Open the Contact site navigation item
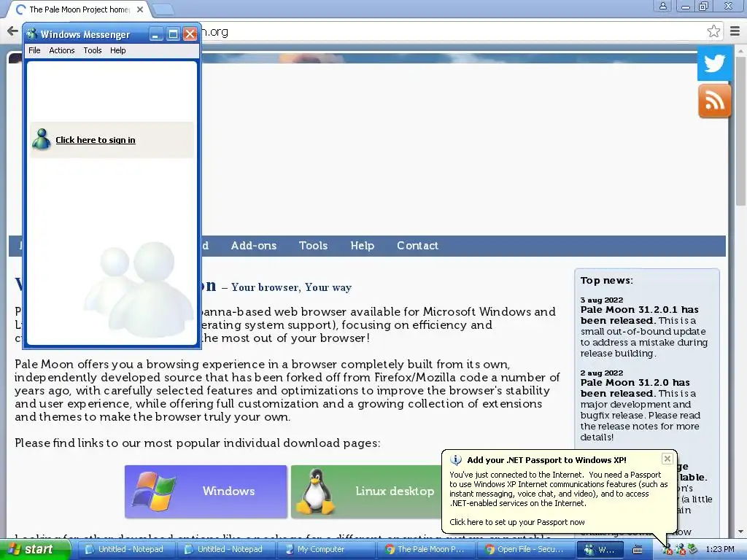The width and height of the screenshot is (747, 560). pyautogui.click(x=417, y=246)
